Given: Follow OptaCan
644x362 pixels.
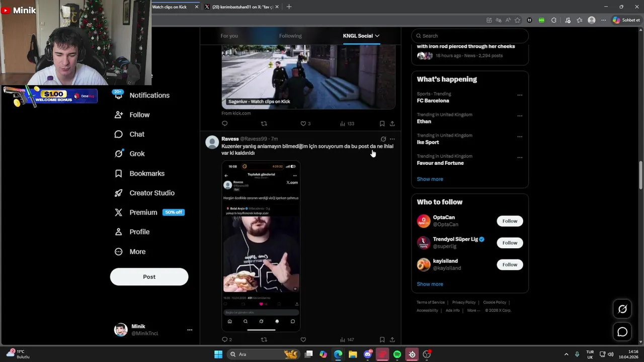Looking at the screenshot, I should click(510, 221).
